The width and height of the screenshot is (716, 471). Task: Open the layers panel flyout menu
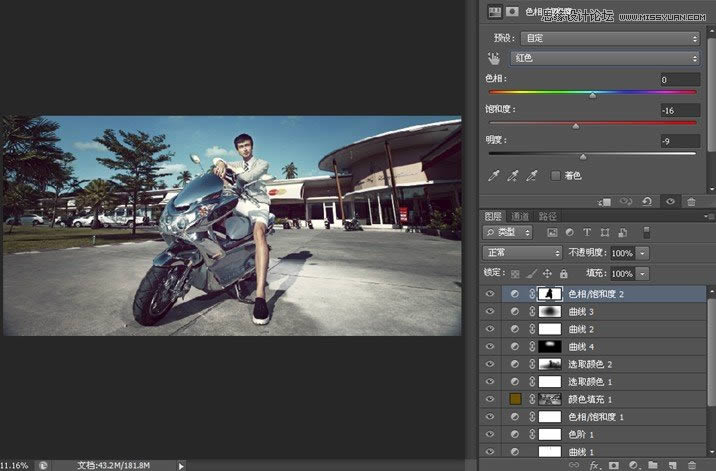[709, 216]
